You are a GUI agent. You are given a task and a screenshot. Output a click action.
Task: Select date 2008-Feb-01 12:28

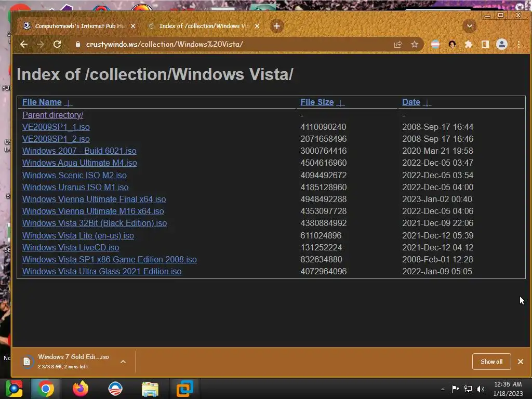[437, 260]
